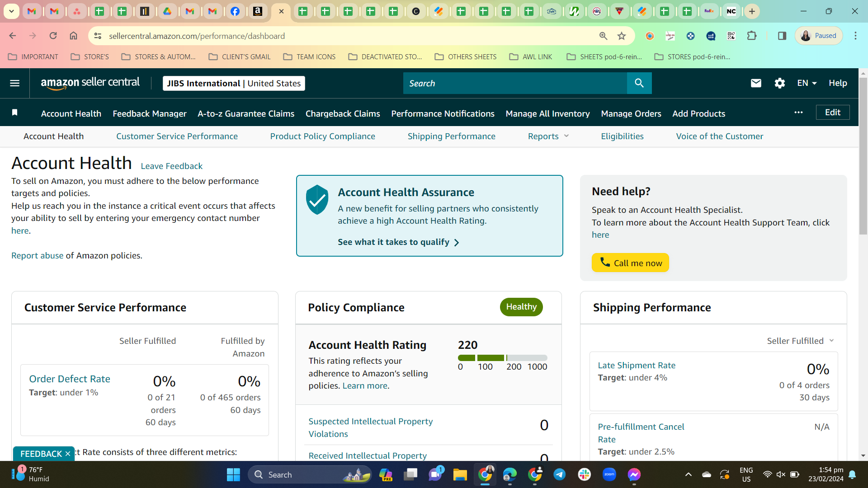Click Learn more under Account Health Rating
Screen dimensions: 868x488
365,385
